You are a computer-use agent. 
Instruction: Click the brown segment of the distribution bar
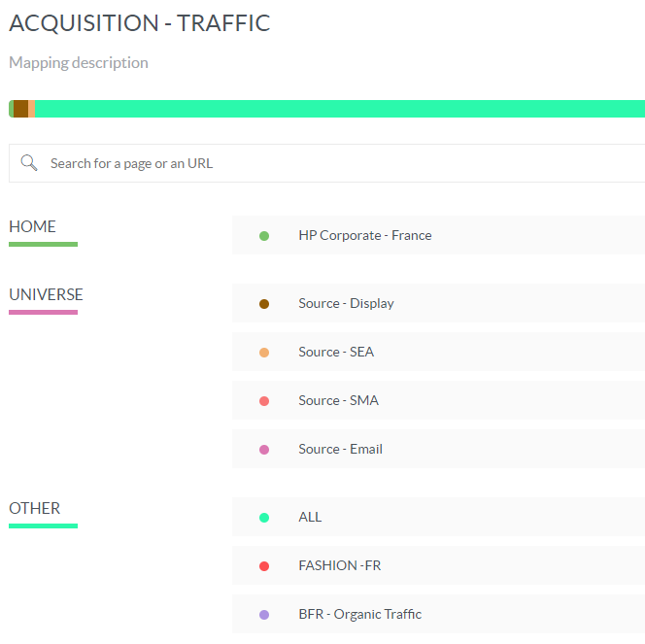click(20, 109)
